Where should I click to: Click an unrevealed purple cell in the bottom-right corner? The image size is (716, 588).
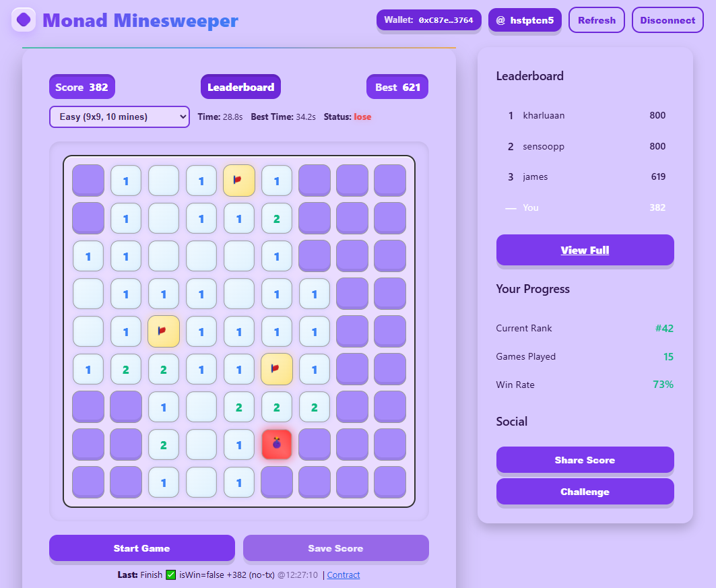click(x=390, y=482)
